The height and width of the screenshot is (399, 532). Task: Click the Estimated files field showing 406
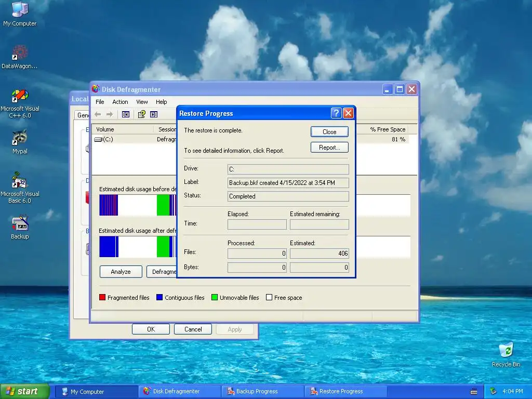pos(320,253)
